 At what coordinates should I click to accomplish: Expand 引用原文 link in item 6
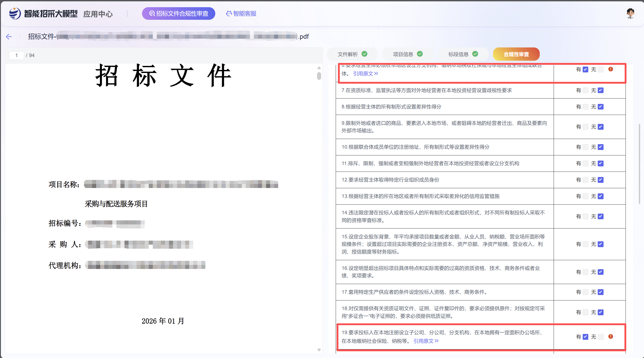[x=365, y=74]
